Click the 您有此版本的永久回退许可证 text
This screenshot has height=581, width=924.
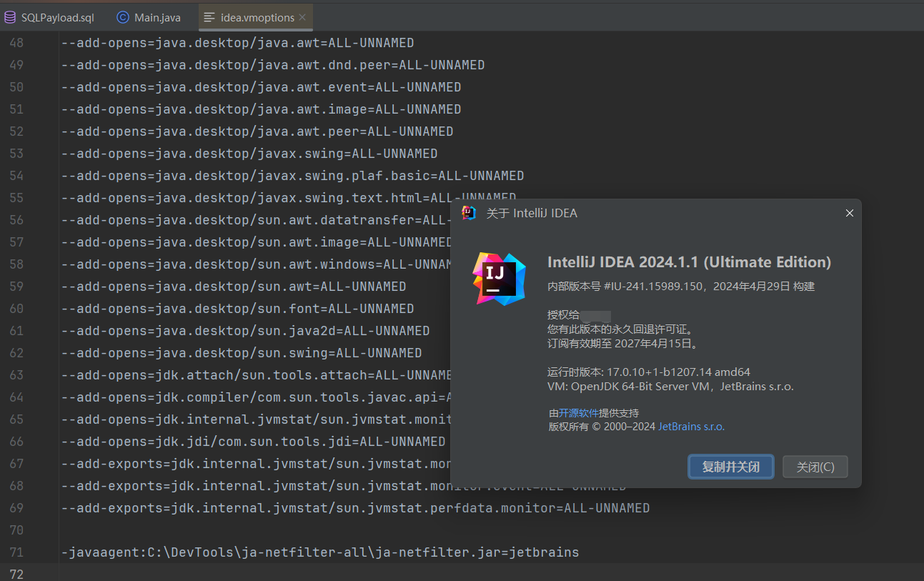(620, 329)
